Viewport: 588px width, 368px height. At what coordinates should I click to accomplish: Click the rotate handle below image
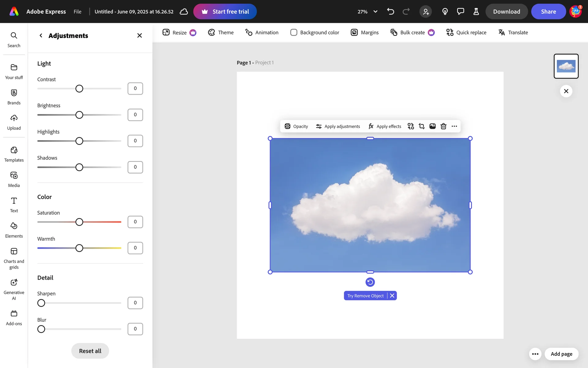[x=370, y=282]
